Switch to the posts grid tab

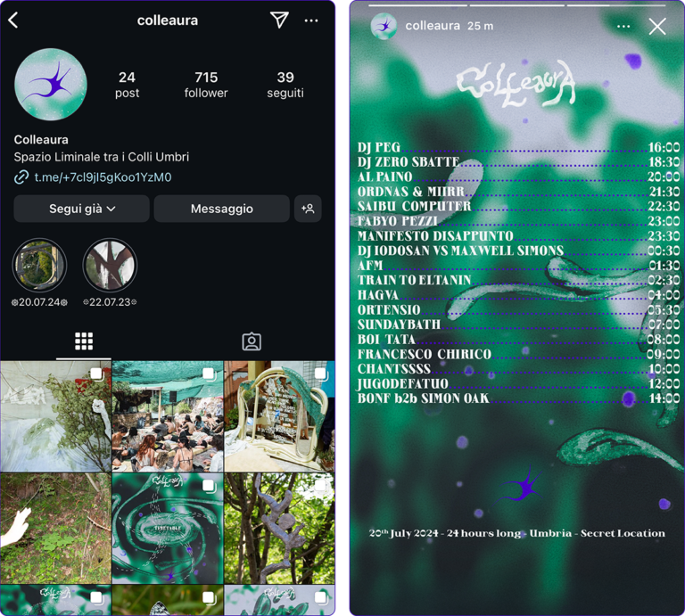(x=84, y=341)
